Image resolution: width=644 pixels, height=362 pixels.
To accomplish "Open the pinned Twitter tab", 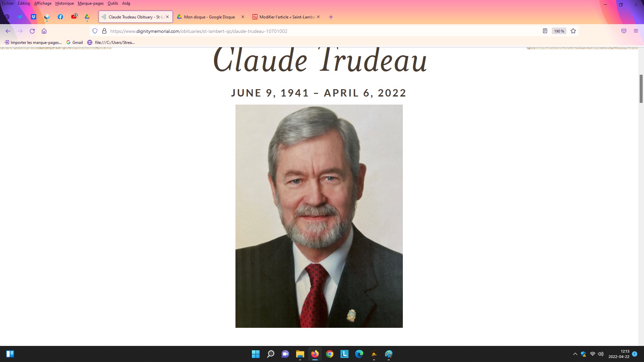I will tap(20, 17).
